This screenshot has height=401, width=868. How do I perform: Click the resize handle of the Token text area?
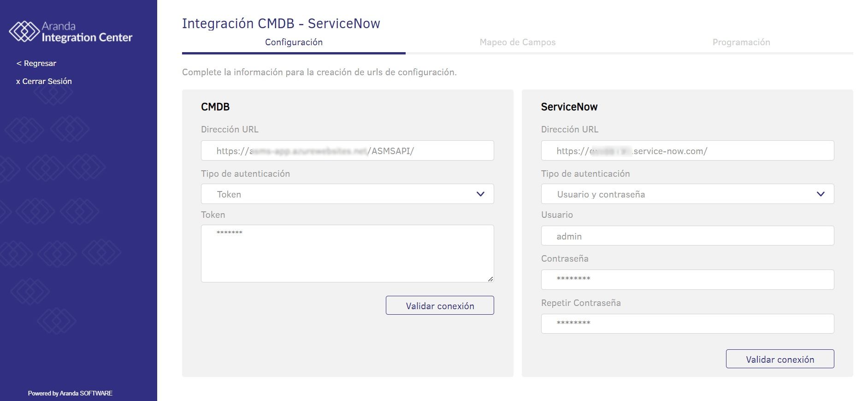[490, 279]
